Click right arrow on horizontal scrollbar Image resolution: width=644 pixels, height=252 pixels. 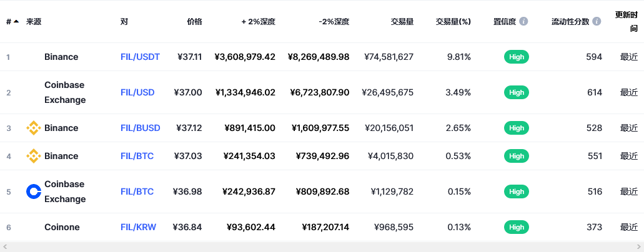[638, 247]
